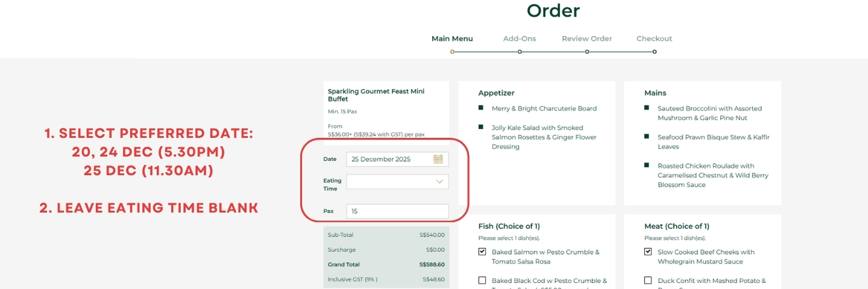Check Duck Confit with Mashed Potato
The height and width of the screenshot is (289, 868).
pos(648,281)
